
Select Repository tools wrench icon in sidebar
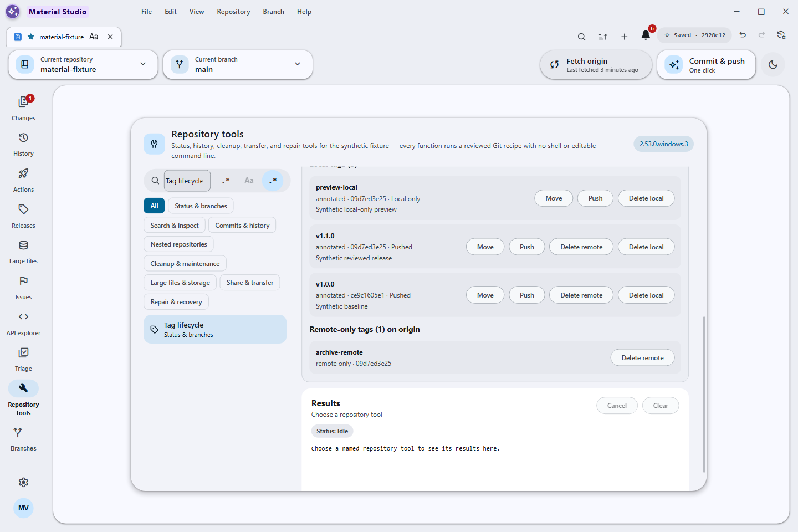point(23,388)
